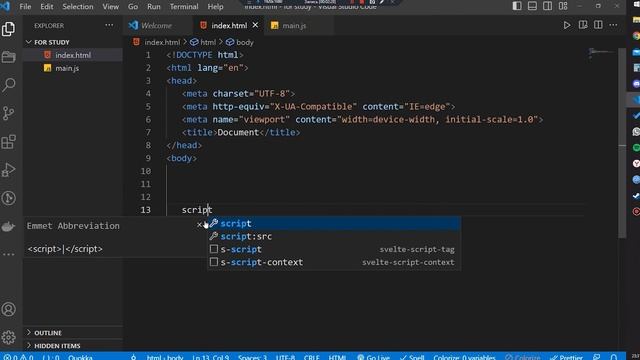This screenshot has height=360, width=640.
Task: Choose the 's-script' svelte suggestion
Action: click(x=334, y=249)
